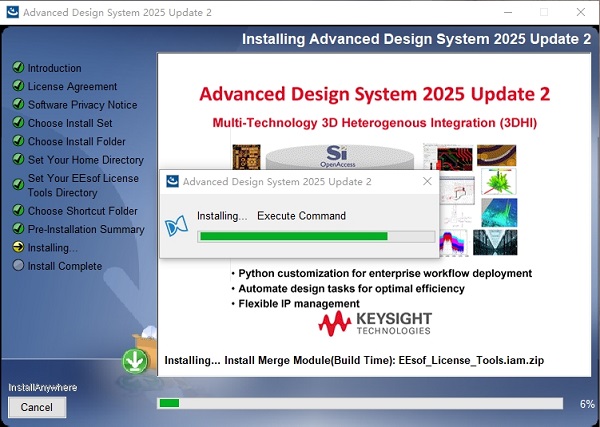Select the Set Your Home Directory step
The image size is (600, 427).
[86, 160]
